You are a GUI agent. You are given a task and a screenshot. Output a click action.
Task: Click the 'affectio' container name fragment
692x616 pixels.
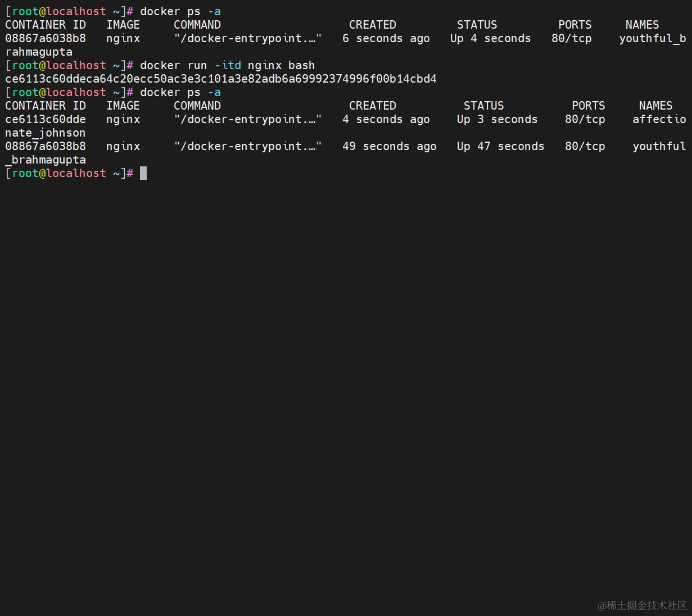pyautogui.click(x=659, y=119)
